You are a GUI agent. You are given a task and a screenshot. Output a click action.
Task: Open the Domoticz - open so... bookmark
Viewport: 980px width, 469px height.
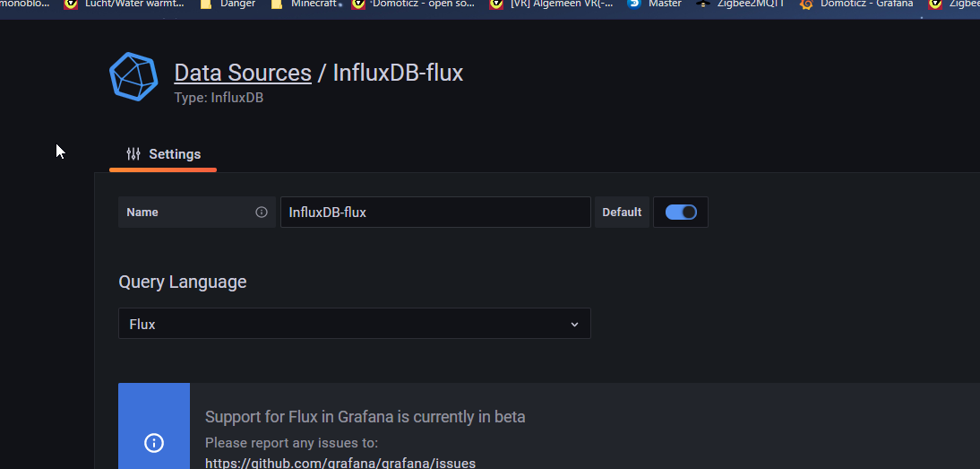pos(412,4)
